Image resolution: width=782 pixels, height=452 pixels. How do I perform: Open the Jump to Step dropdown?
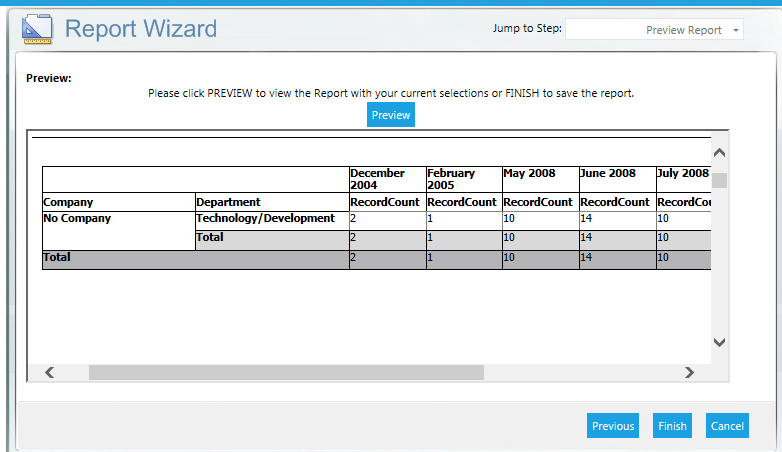tap(654, 30)
